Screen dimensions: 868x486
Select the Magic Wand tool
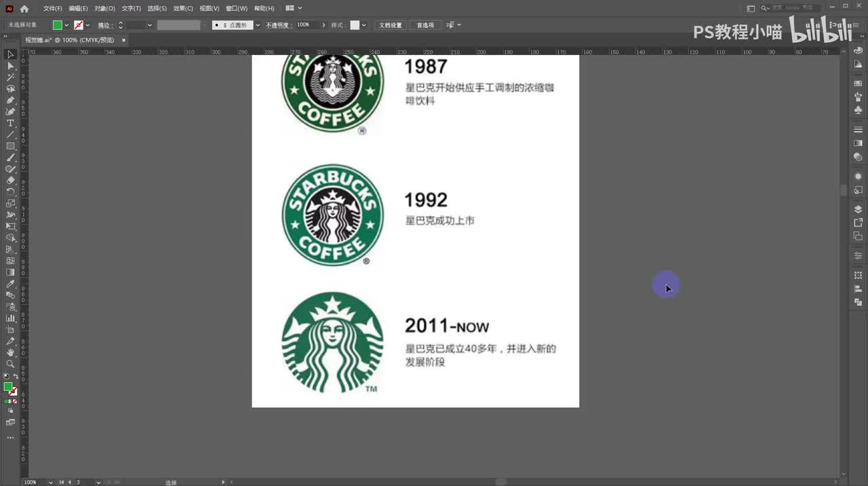tap(10, 77)
